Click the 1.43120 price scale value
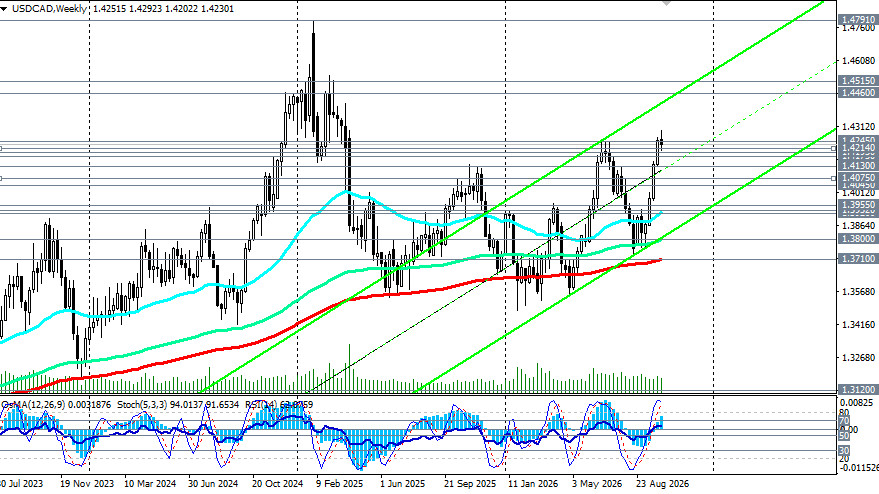This screenshot has width=879, height=494. [858, 127]
